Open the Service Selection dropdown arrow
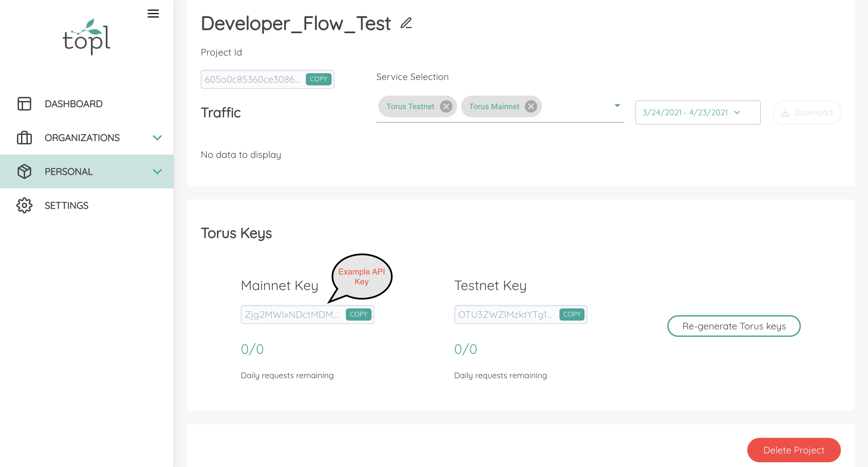The width and height of the screenshot is (868, 467). click(617, 106)
